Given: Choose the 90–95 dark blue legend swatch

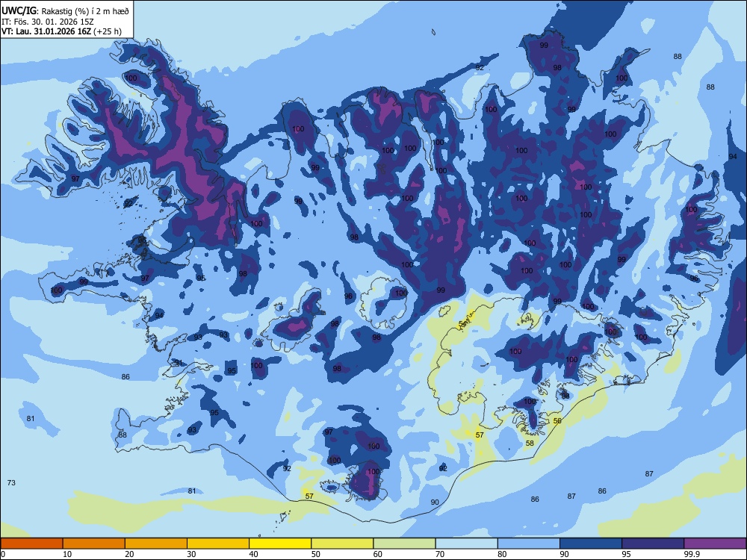Looking at the screenshot, I should point(591,544).
